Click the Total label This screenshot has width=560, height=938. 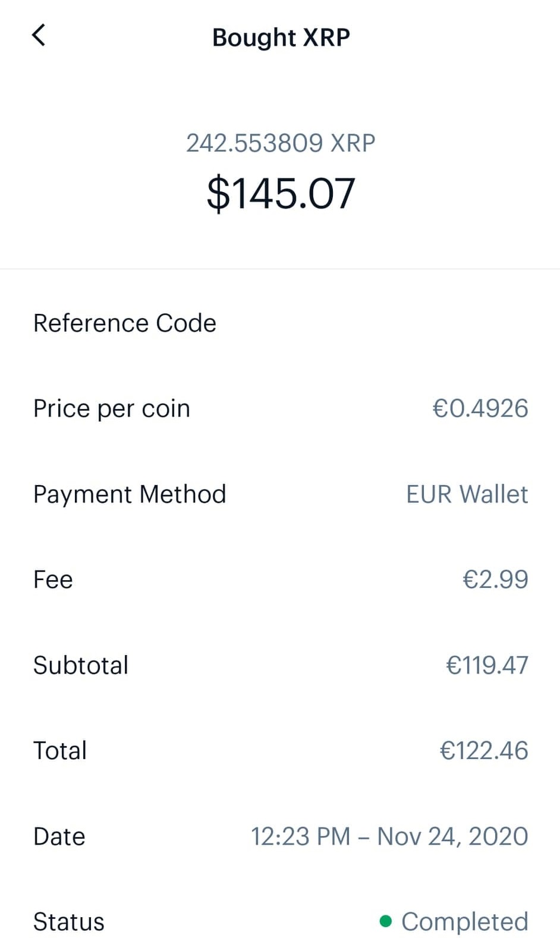60,751
